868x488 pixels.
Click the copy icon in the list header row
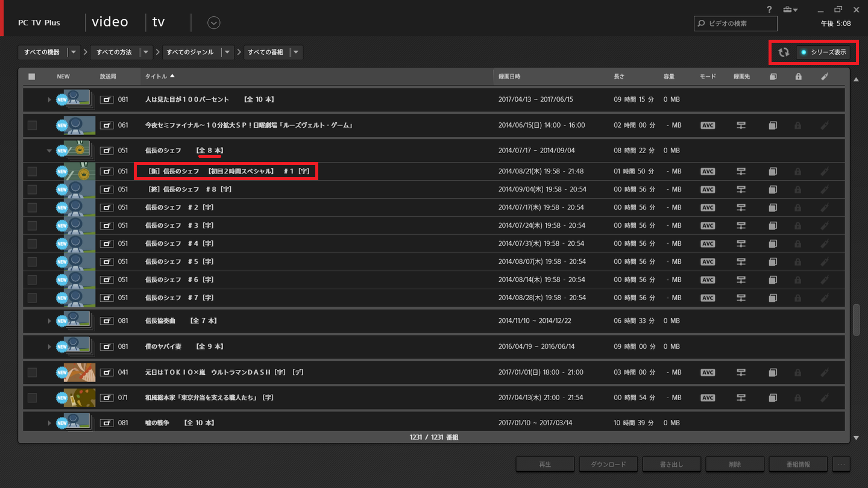coord(773,76)
